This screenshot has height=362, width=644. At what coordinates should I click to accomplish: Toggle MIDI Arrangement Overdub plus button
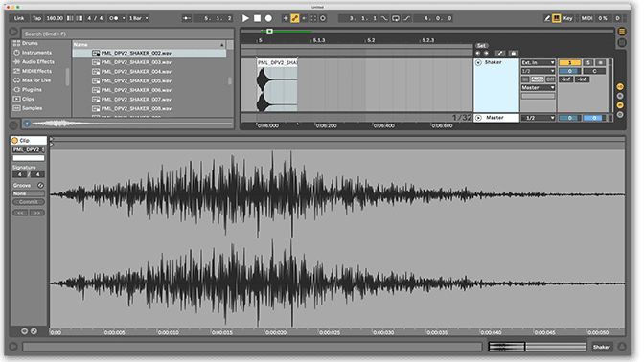[286, 18]
